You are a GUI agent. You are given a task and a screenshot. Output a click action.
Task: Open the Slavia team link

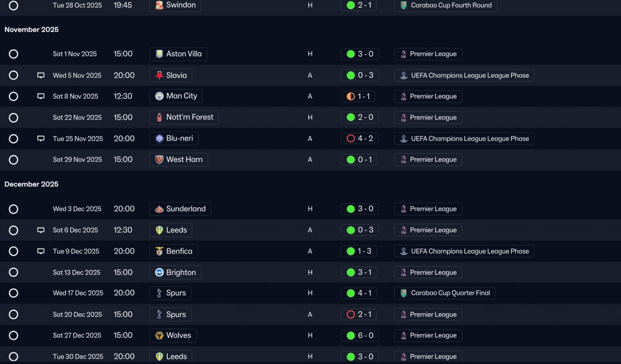pyautogui.click(x=171, y=75)
